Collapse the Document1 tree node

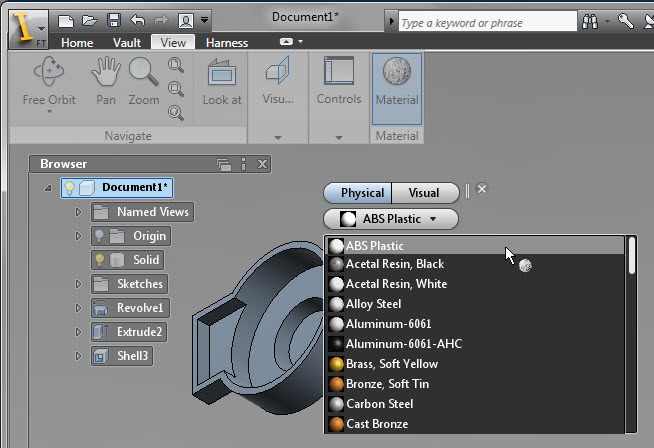(48, 188)
